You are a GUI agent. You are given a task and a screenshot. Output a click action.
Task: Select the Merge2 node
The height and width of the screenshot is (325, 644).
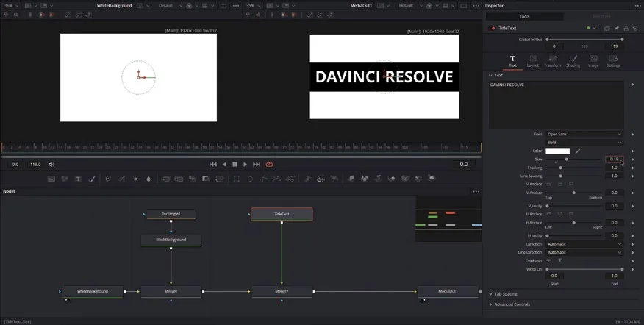tap(282, 292)
